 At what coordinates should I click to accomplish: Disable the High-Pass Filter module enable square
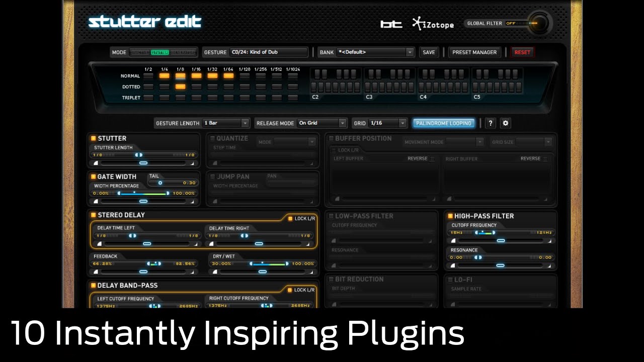(450, 216)
